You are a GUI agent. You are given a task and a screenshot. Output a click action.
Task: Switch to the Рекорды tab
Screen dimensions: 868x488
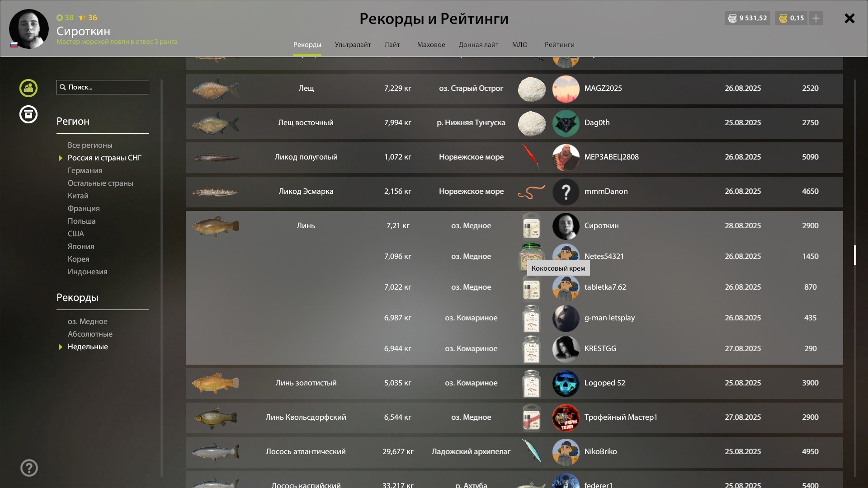point(307,45)
